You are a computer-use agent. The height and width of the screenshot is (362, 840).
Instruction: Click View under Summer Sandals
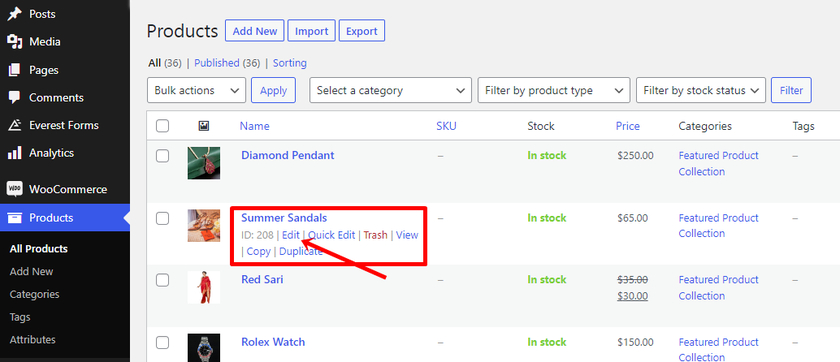[407, 235]
